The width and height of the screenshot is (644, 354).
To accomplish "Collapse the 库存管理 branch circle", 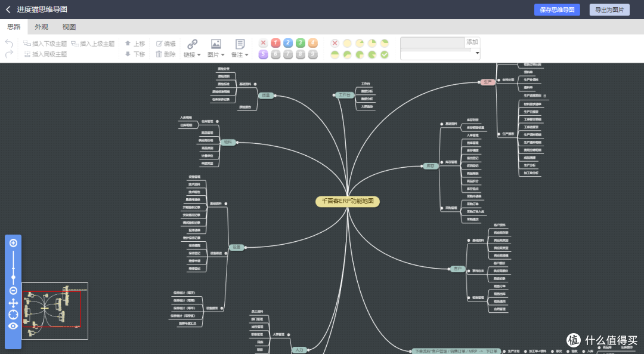I will click(x=441, y=162).
